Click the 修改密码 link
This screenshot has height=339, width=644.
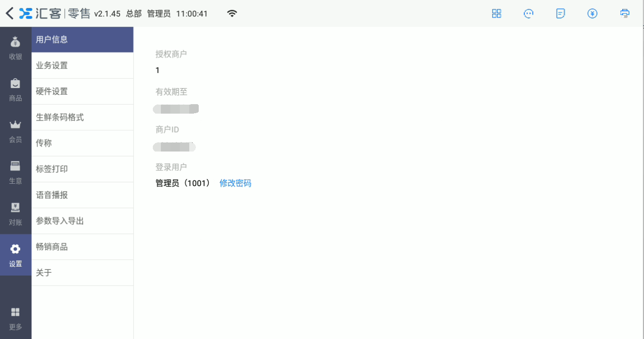(235, 183)
